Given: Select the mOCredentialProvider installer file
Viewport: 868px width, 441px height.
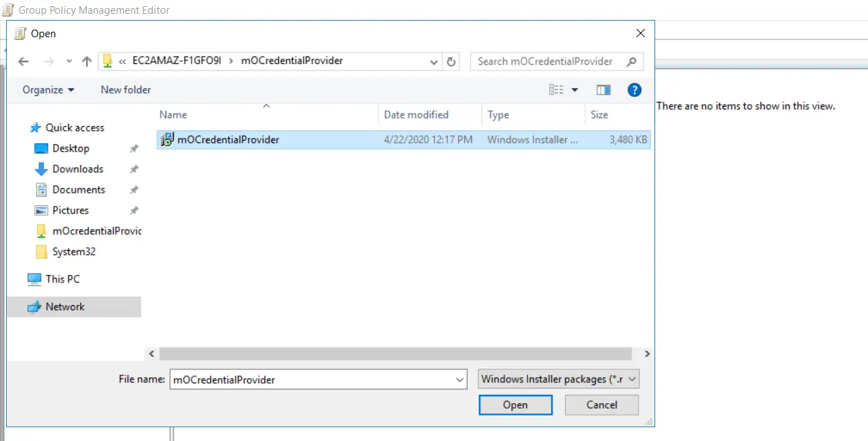Looking at the screenshot, I should (404, 139).
